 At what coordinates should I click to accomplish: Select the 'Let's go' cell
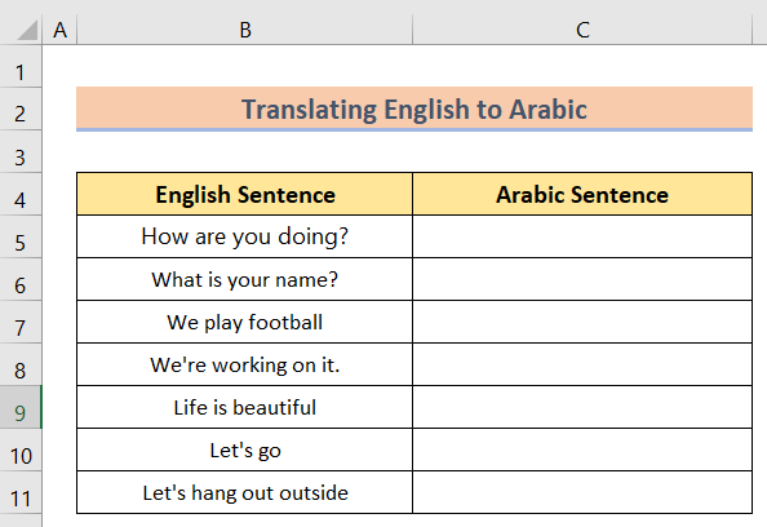245,450
